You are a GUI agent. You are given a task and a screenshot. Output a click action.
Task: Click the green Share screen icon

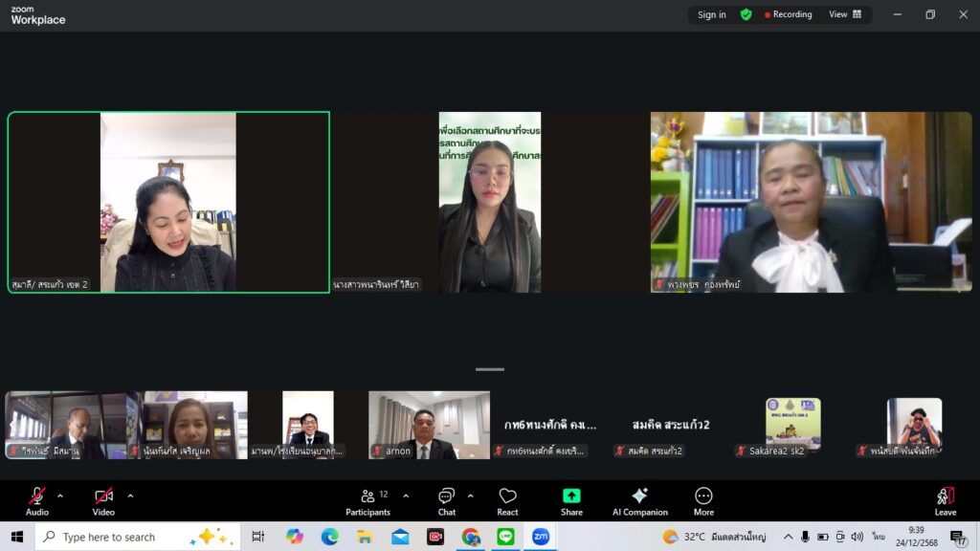(x=571, y=496)
